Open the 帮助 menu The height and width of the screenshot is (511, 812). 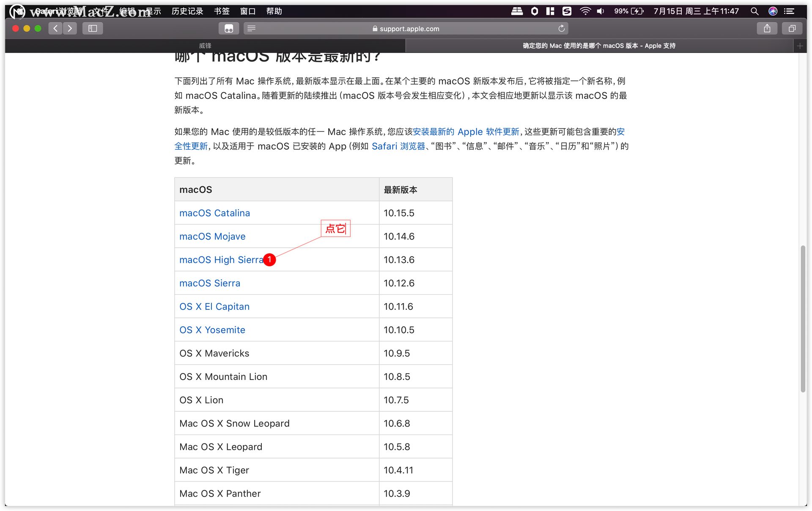point(274,11)
